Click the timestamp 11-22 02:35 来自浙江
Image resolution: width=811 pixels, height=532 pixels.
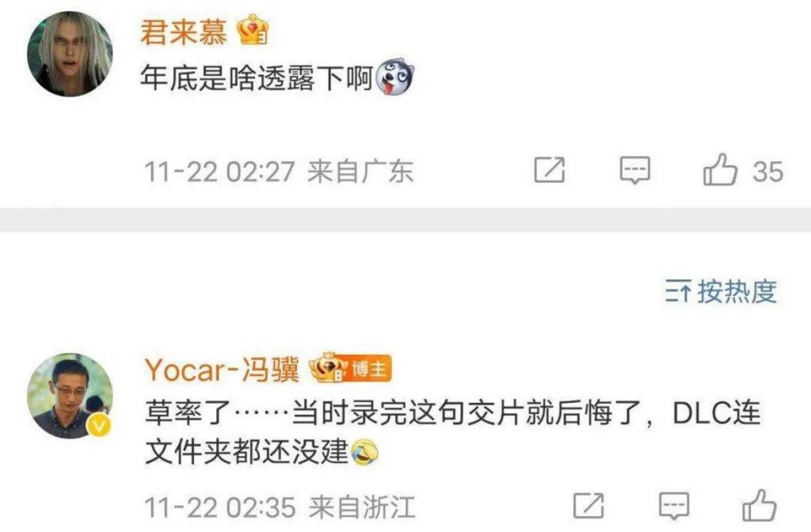pyautogui.click(x=280, y=507)
